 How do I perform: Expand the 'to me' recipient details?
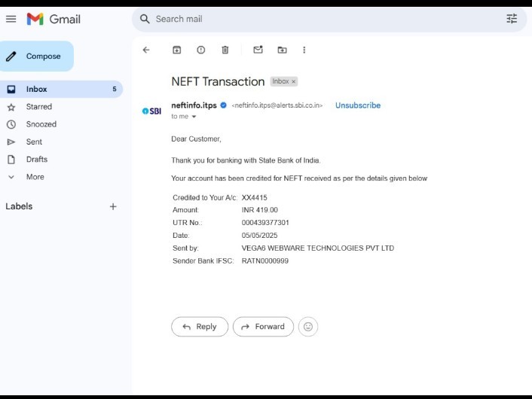(x=194, y=117)
